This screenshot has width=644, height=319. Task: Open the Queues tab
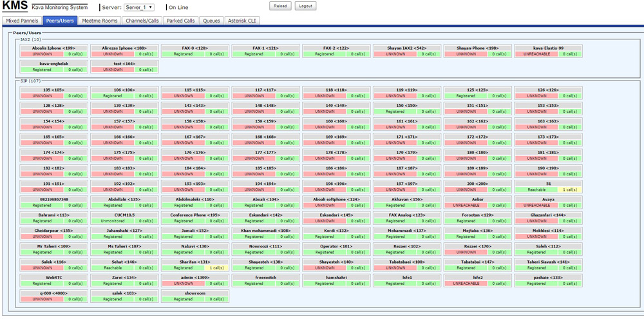211,21
